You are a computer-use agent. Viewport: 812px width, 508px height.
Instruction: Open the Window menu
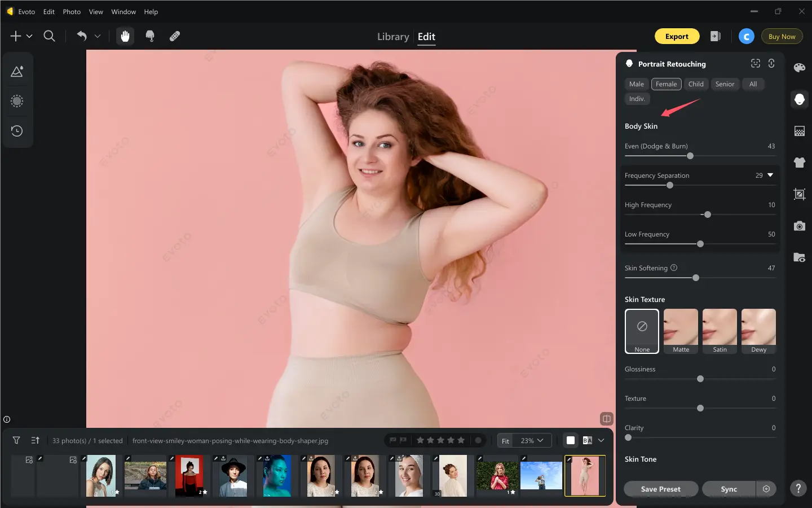(123, 11)
